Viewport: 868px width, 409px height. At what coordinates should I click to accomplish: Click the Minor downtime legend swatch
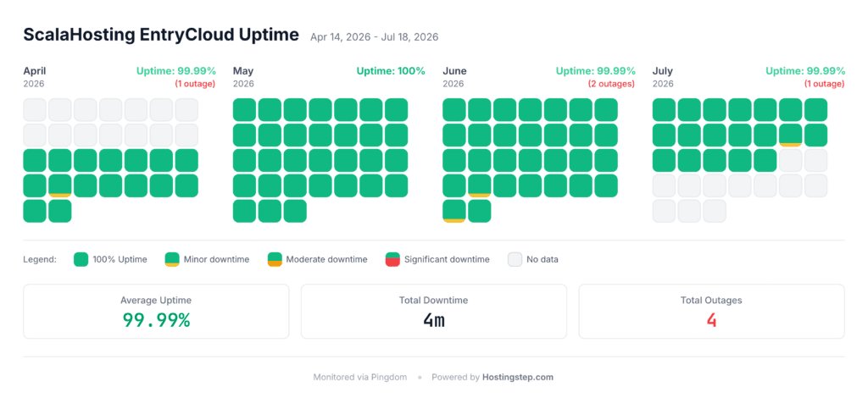click(x=172, y=259)
